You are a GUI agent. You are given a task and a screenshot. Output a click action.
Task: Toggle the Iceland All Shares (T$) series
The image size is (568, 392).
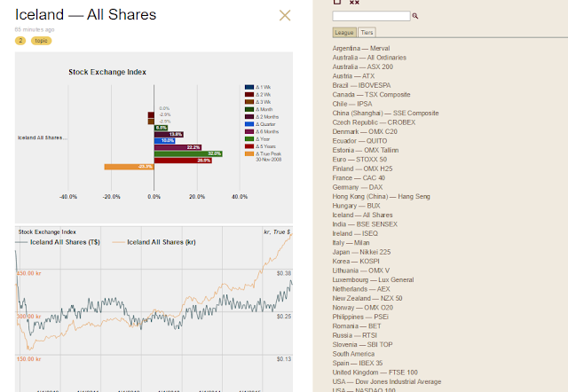click(x=58, y=242)
